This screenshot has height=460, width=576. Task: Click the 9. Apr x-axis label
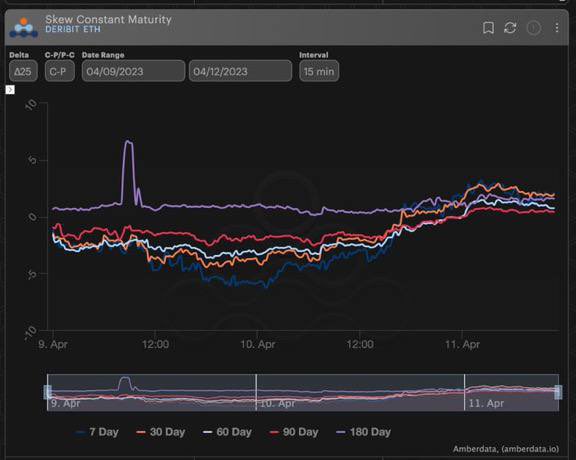click(53, 345)
